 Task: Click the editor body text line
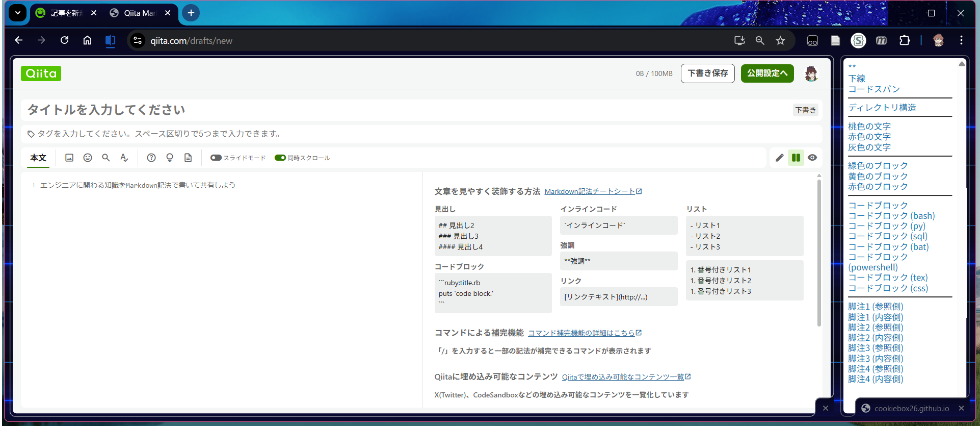click(138, 185)
